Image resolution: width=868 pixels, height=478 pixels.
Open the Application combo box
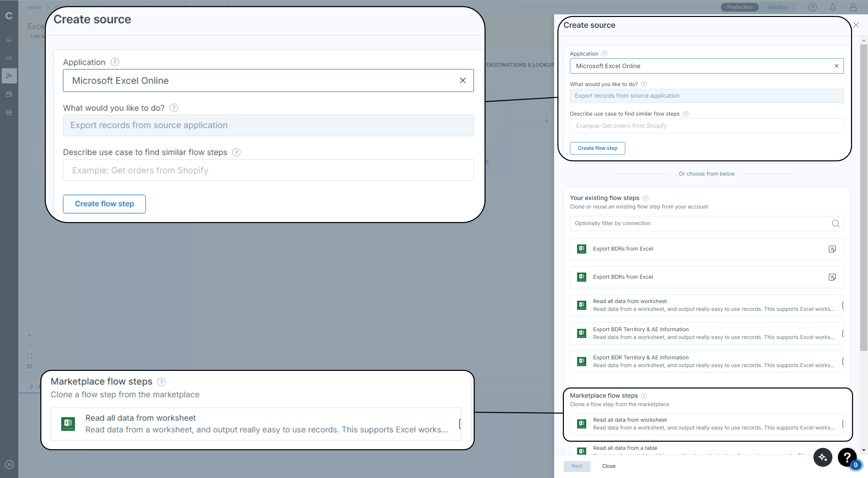coord(698,66)
